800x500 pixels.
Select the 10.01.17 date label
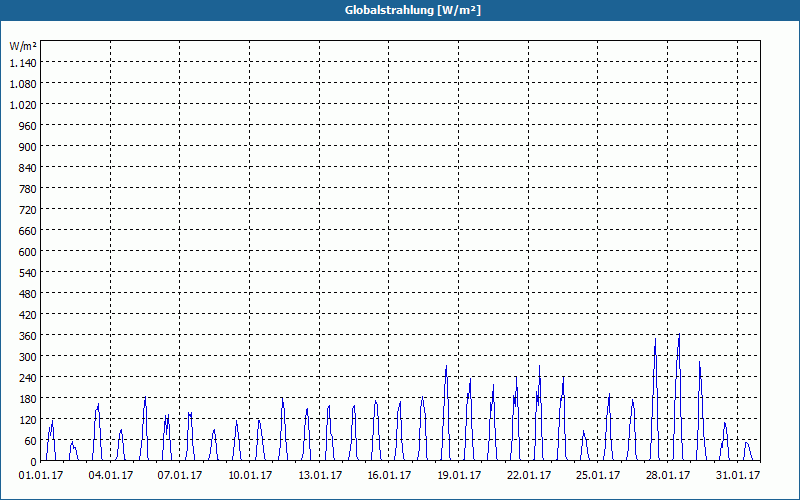pyautogui.click(x=250, y=476)
